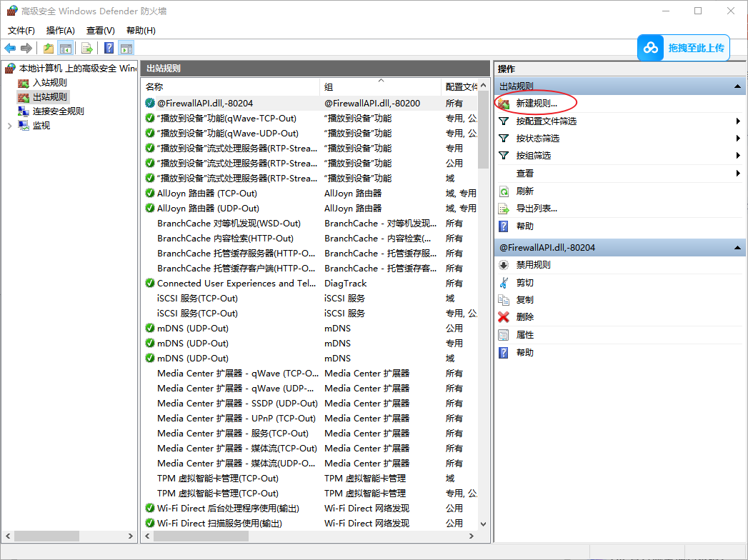Image resolution: width=748 pixels, height=560 pixels.
Task: Select rule AllJoyn 路由器 (UDP-Out)
Action: (310, 208)
